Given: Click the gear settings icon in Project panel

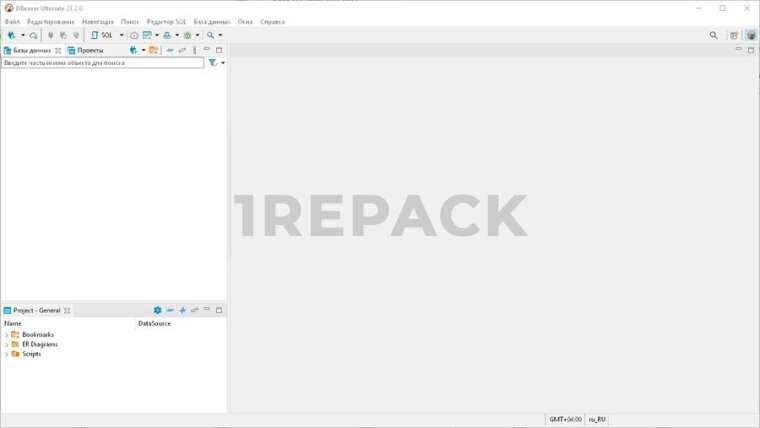Looking at the screenshot, I should click(157, 310).
